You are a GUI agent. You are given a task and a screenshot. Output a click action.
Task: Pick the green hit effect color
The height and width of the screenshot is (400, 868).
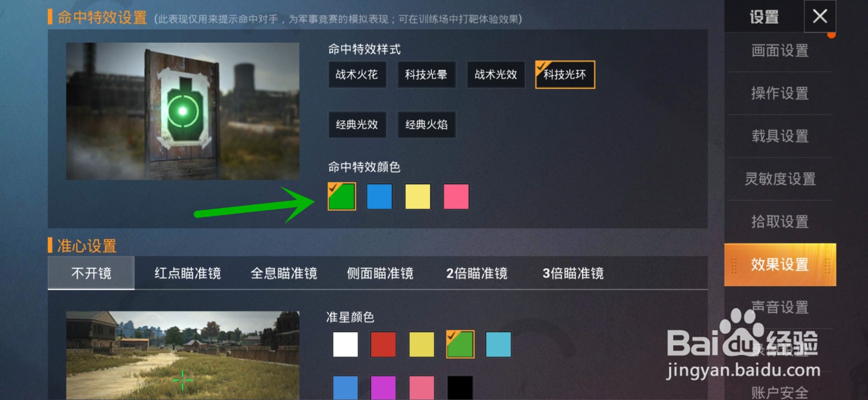[342, 196]
